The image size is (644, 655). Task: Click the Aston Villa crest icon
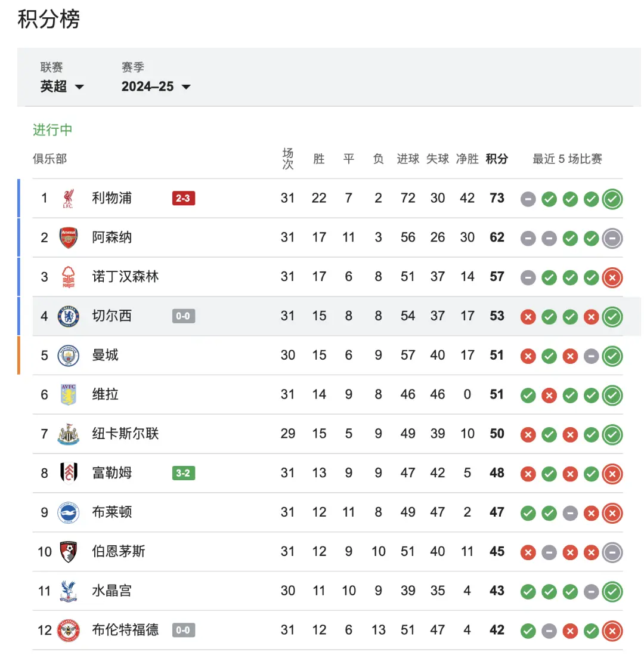pos(68,395)
